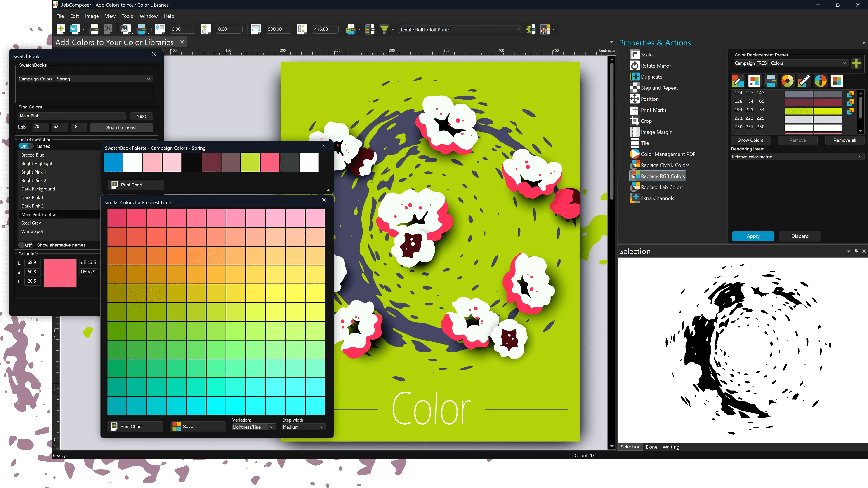Click the scissors cut icon in the toolbar
This screenshot has height=488, width=868.
(x=108, y=29)
